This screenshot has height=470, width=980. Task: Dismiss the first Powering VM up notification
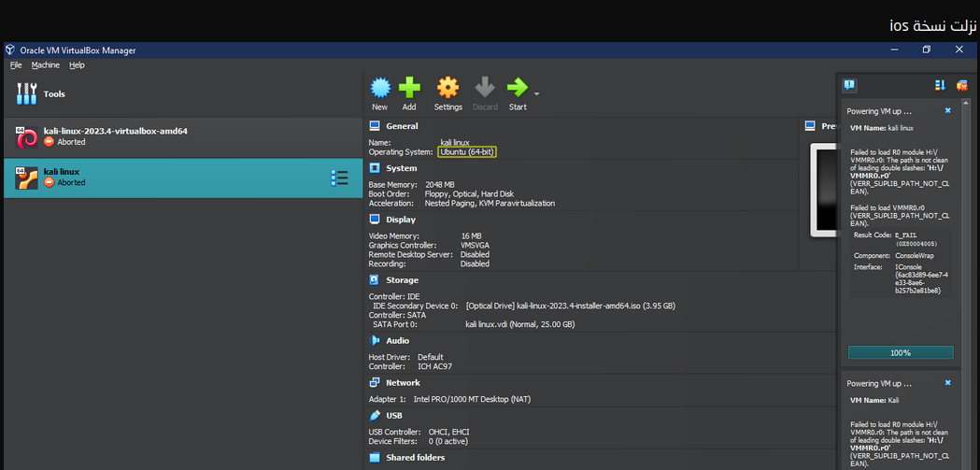[x=947, y=110]
